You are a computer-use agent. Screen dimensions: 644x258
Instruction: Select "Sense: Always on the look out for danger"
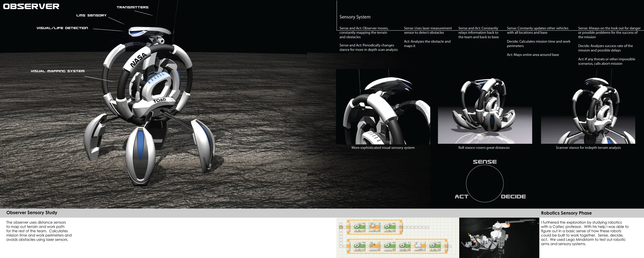609,28
